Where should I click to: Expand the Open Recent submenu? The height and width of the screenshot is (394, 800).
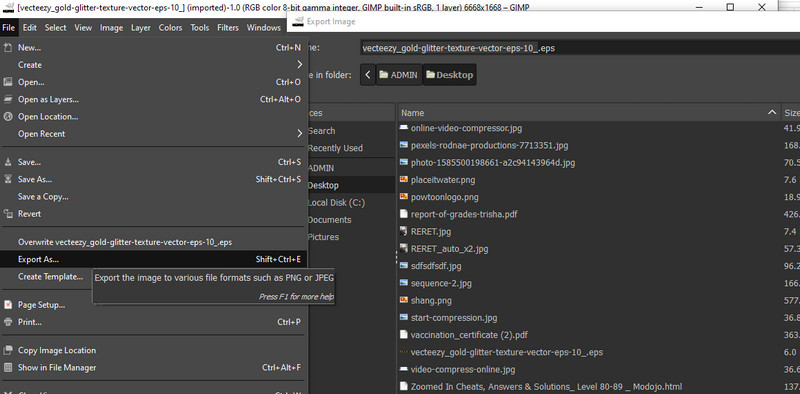299,134
